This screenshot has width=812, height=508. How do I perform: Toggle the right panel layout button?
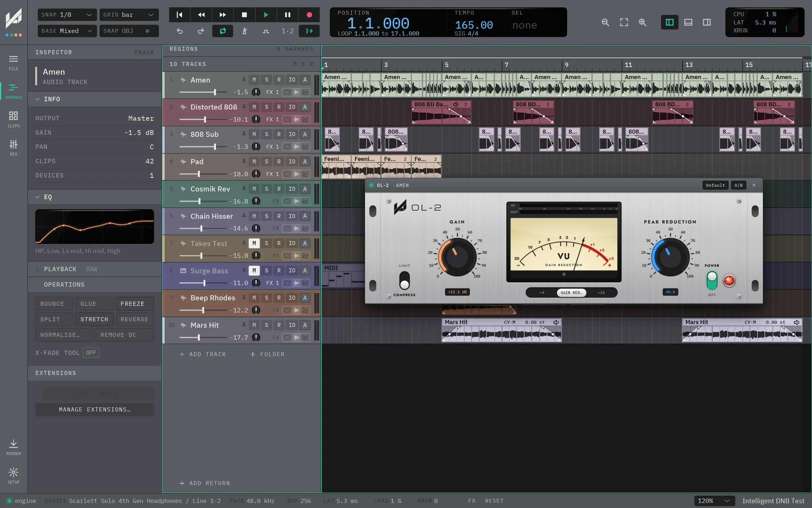coord(707,23)
